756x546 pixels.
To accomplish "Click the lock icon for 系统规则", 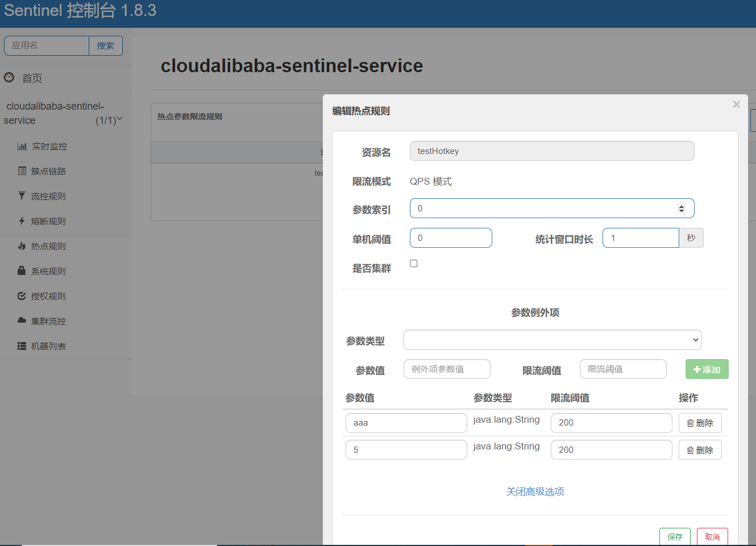I will (22, 270).
